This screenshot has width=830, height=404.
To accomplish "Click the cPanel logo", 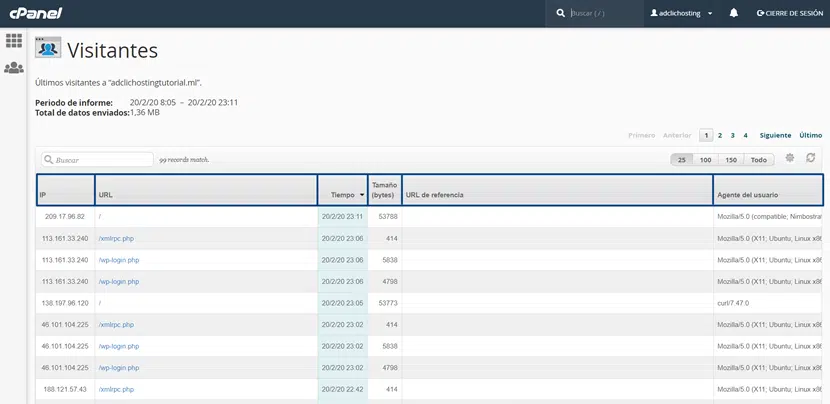I will (x=35, y=13).
